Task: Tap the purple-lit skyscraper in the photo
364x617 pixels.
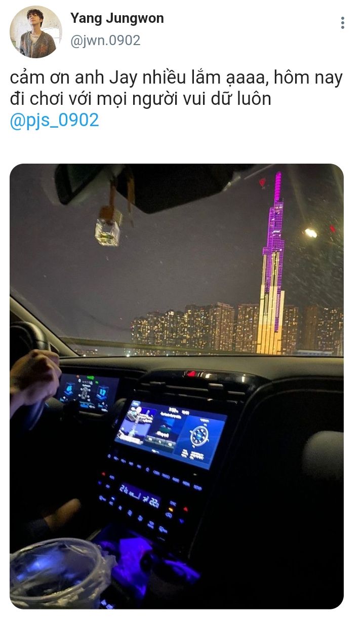Action: (x=273, y=263)
